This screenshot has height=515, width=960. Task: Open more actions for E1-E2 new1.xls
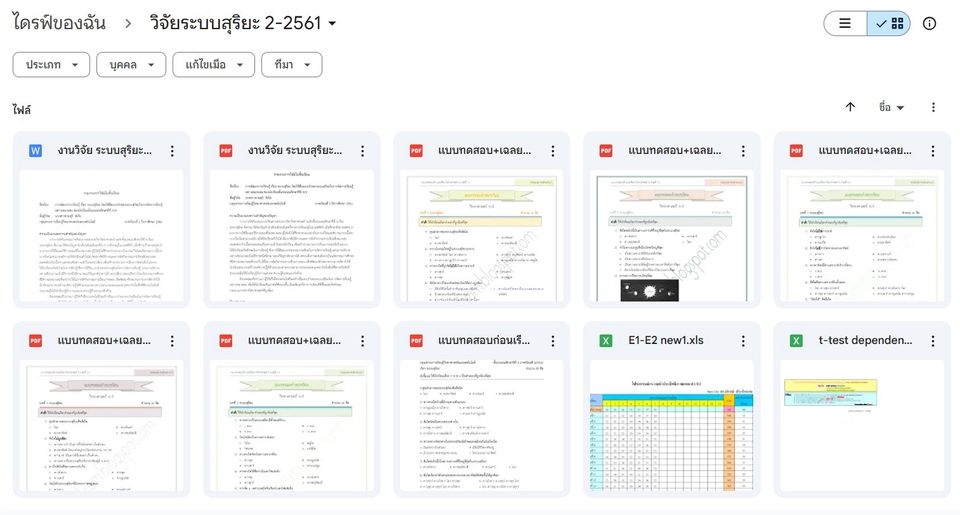click(743, 340)
